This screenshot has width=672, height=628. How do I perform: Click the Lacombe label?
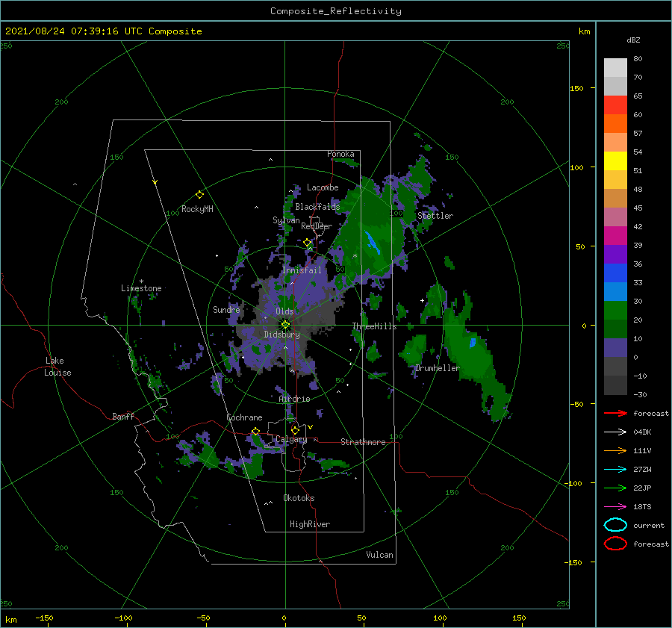(323, 187)
